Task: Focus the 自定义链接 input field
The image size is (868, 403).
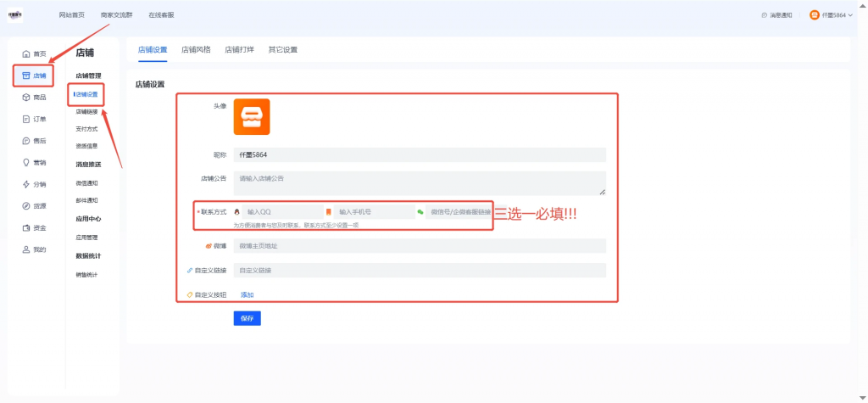Action: coord(420,271)
